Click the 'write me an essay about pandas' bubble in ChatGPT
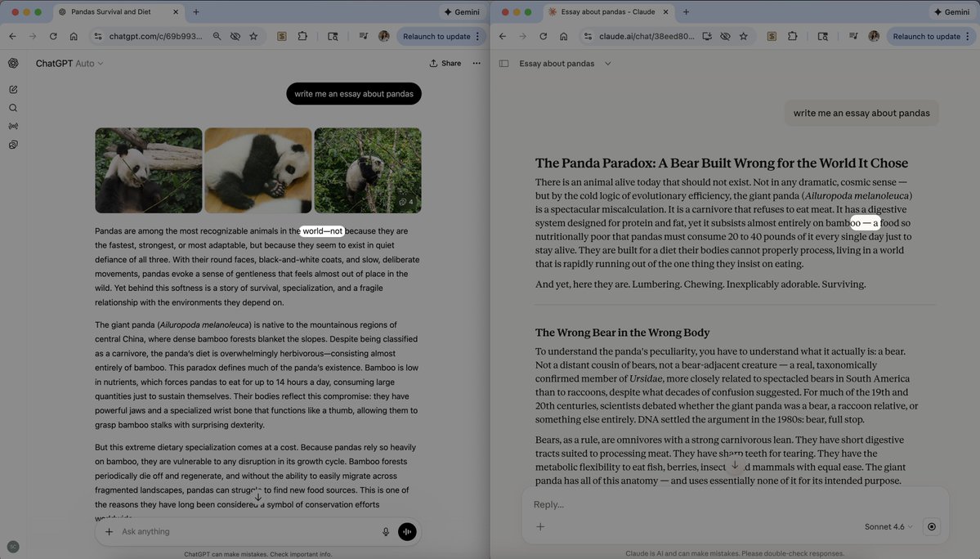 point(354,94)
